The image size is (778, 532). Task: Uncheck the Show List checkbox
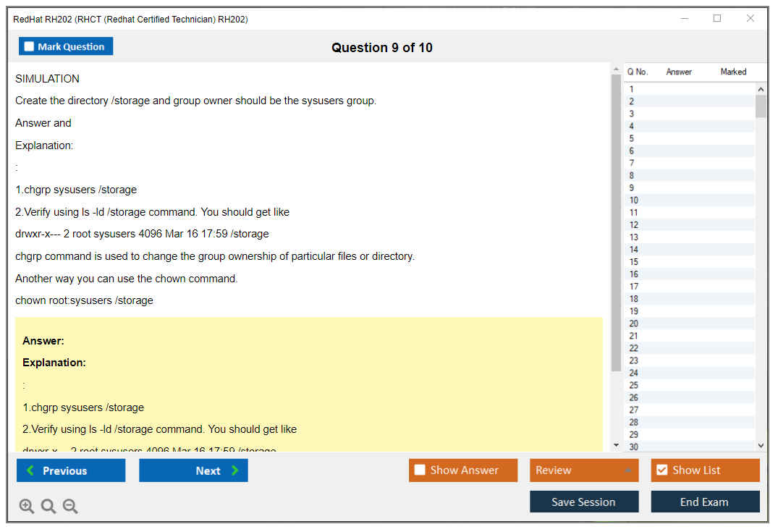pos(661,470)
